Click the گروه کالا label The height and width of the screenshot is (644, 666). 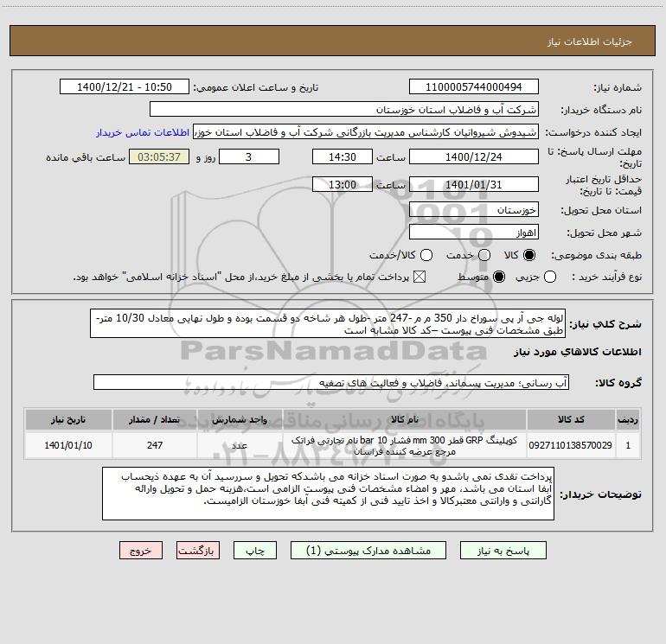click(618, 383)
